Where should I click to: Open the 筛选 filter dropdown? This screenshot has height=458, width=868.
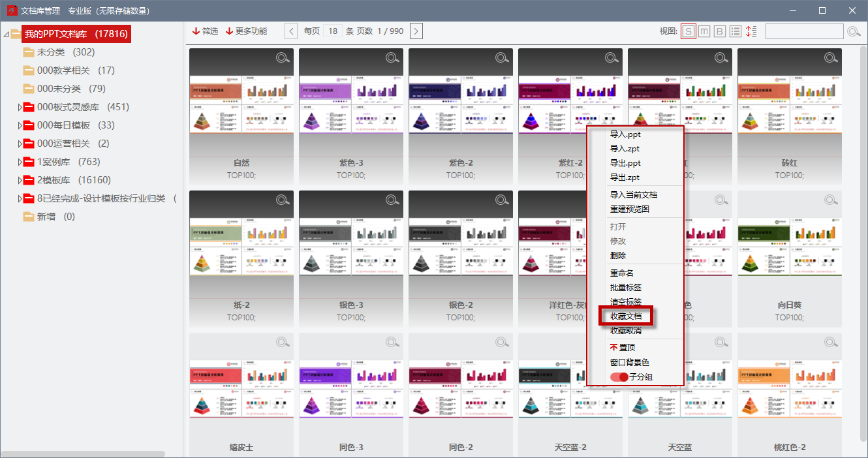click(205, 31)
